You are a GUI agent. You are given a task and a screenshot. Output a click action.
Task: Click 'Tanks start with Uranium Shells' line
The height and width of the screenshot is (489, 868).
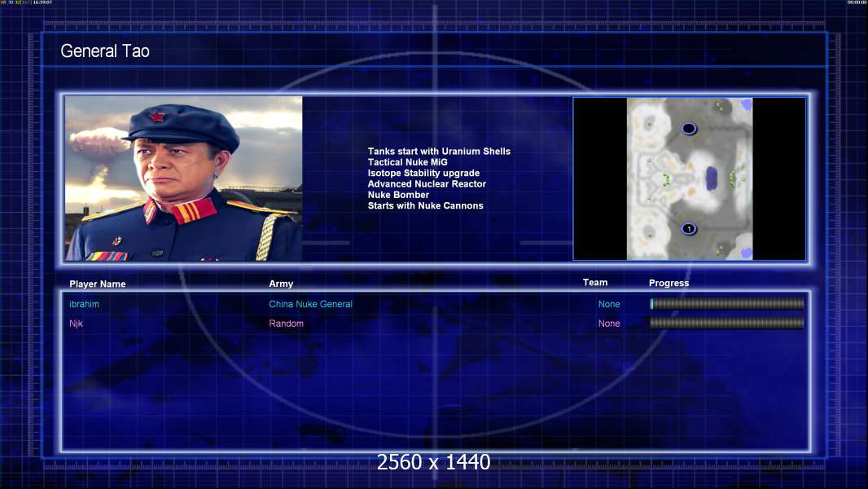click(x=439, y=152)
